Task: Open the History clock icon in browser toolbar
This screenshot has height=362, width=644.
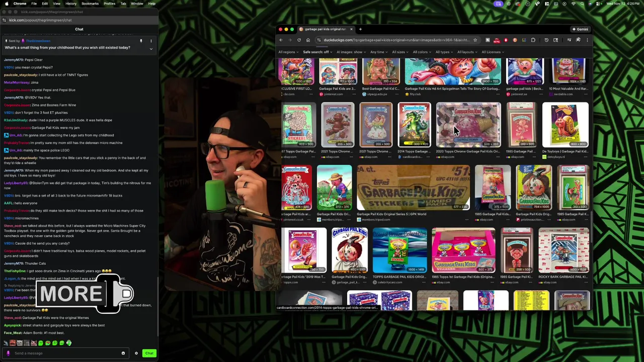Action: coord(546,40)
